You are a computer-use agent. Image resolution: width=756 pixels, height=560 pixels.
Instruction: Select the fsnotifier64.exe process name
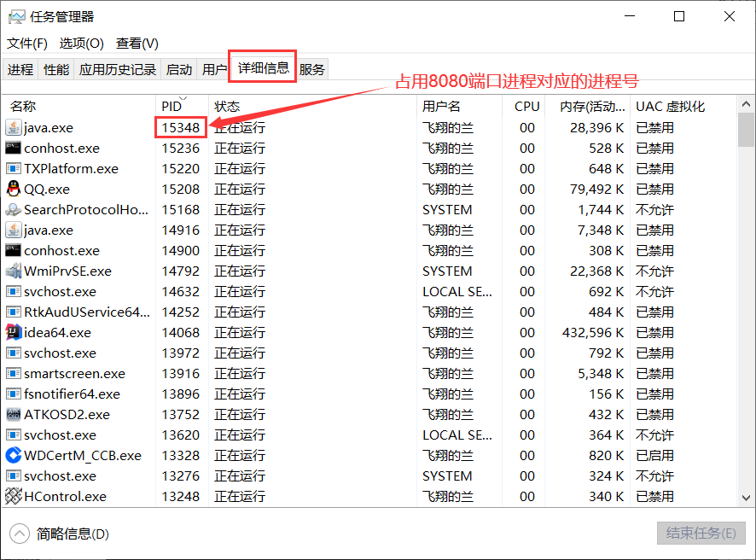pyautogui.click(x=72, y=394)
